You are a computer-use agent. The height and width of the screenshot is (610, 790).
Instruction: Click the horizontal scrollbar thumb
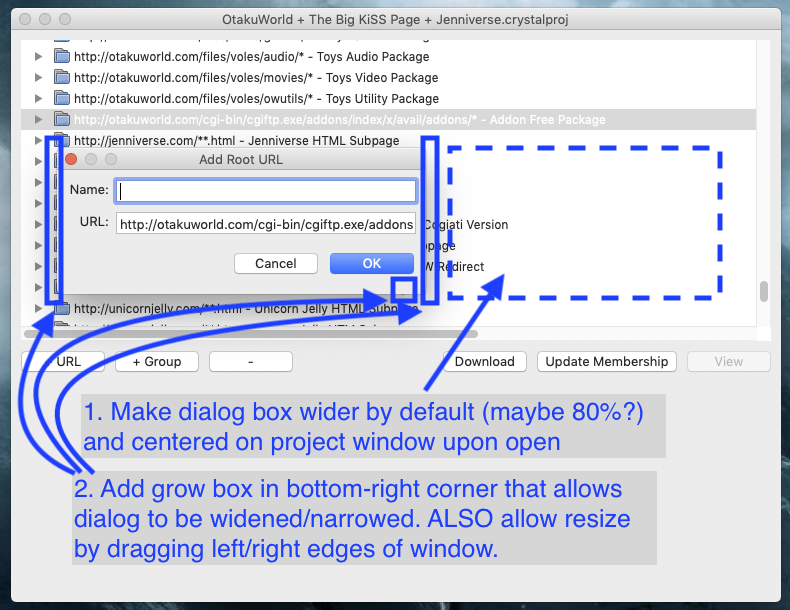(x=251, y=333)
